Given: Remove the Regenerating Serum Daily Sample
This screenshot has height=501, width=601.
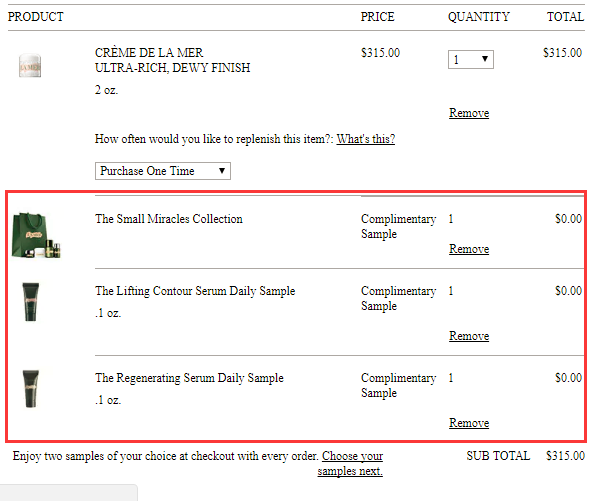Looking at the screenshot, I should (x=469, y=423).
